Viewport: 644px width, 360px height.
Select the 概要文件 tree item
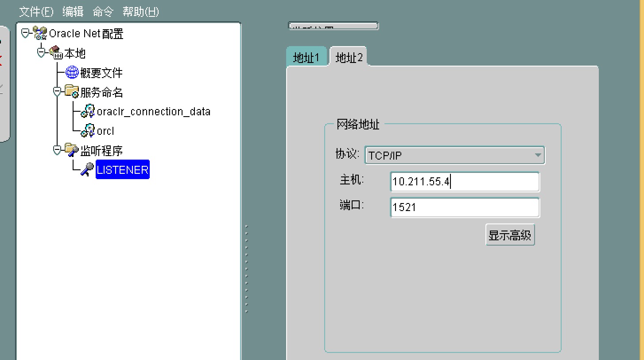[101, 73]
